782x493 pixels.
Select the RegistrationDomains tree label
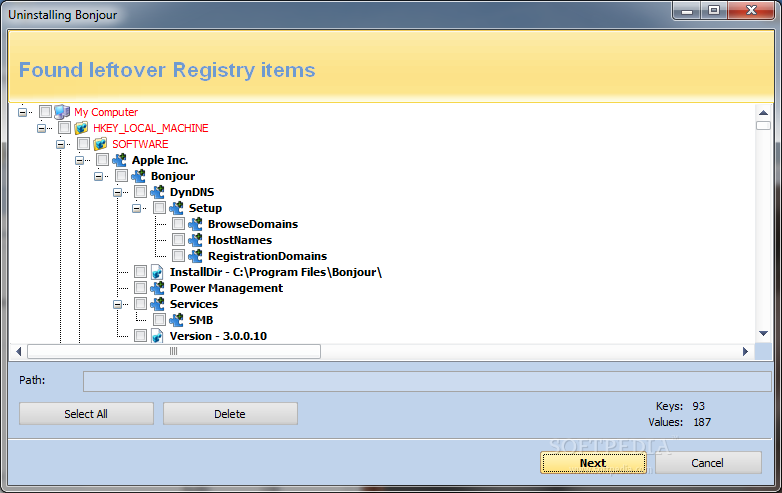pyautogui.click(x=267, y=256)
